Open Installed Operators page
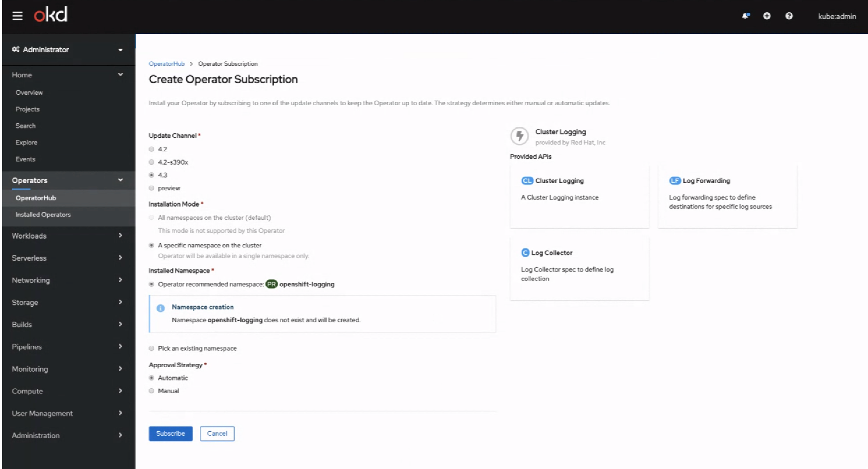Screen dimensions: 868x469 click(x=43, y=214)
